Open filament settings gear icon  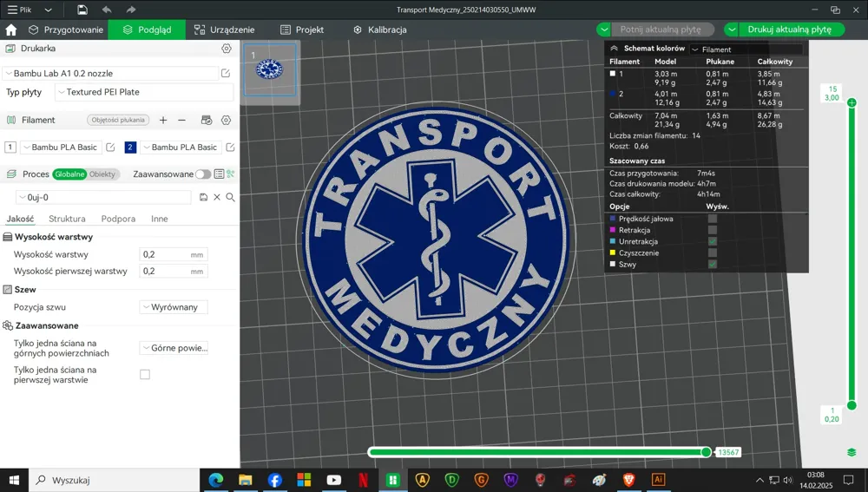point(226,120)
